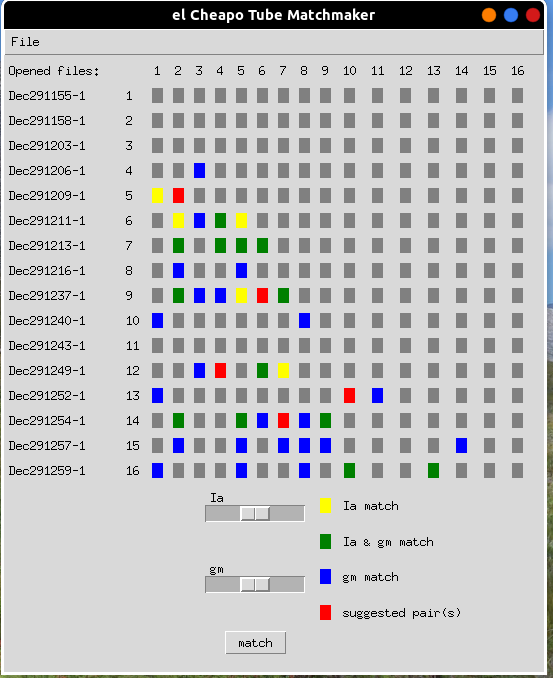This screenshot has width=553, height=678.
Task: Click the green cell at row 14, column 9
Action: pyautogui.click(x=326, y=420)
